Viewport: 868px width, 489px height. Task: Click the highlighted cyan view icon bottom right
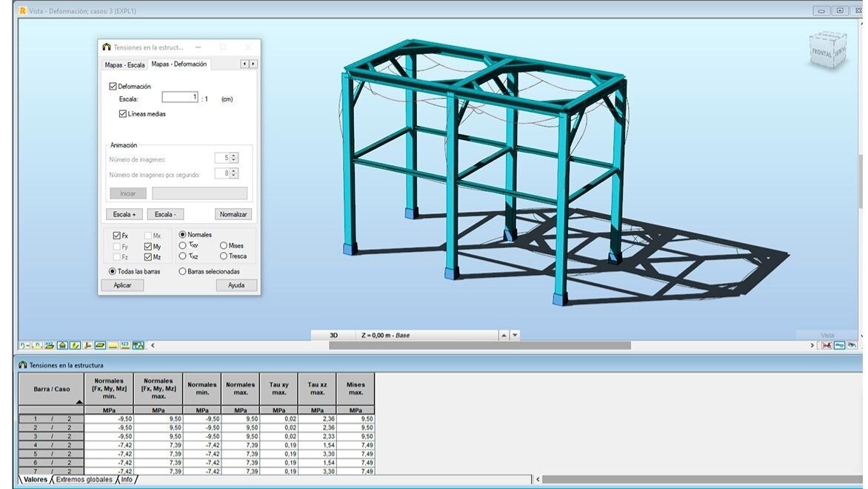click(839, 345)
